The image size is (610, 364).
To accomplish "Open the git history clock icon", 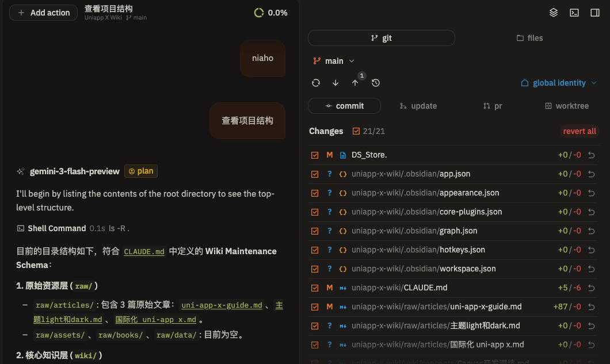I will tap(375, 83).
